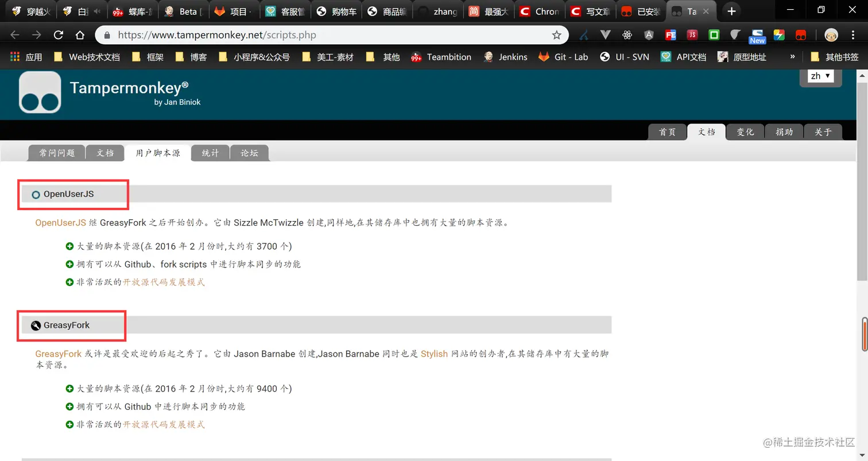
Task: Open the 其他书签 folder
Action: (x=834, y=57)
